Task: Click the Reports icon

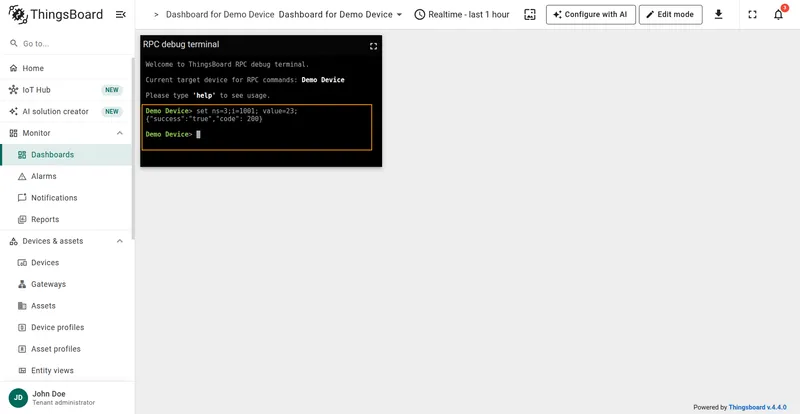Action: coord(22,219)
